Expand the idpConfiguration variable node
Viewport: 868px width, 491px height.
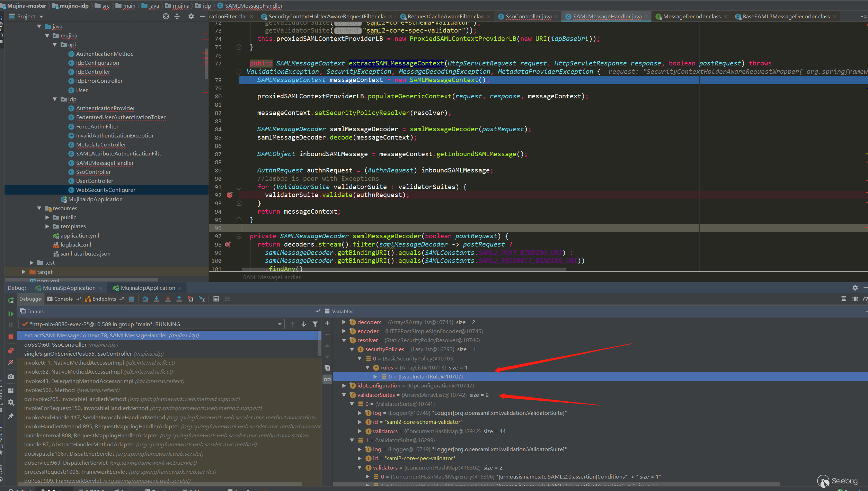[344, 385]
